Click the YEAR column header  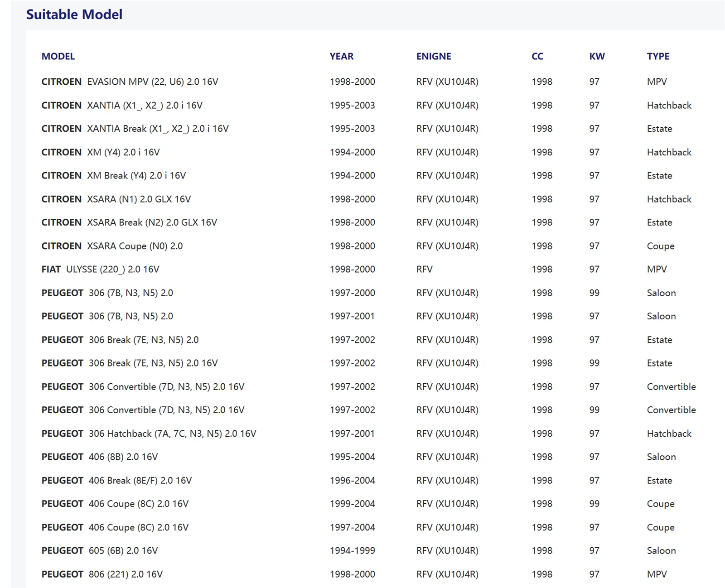tap(342, 56)
